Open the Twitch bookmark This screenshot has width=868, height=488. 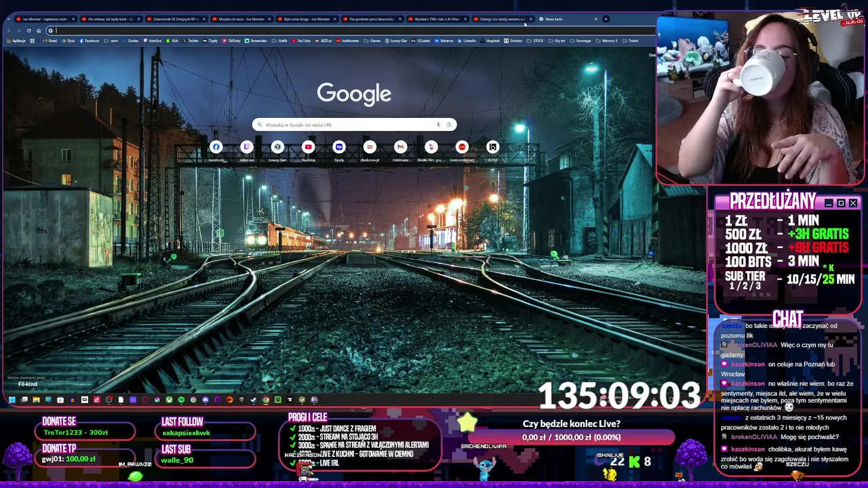(x=631, y=41)
